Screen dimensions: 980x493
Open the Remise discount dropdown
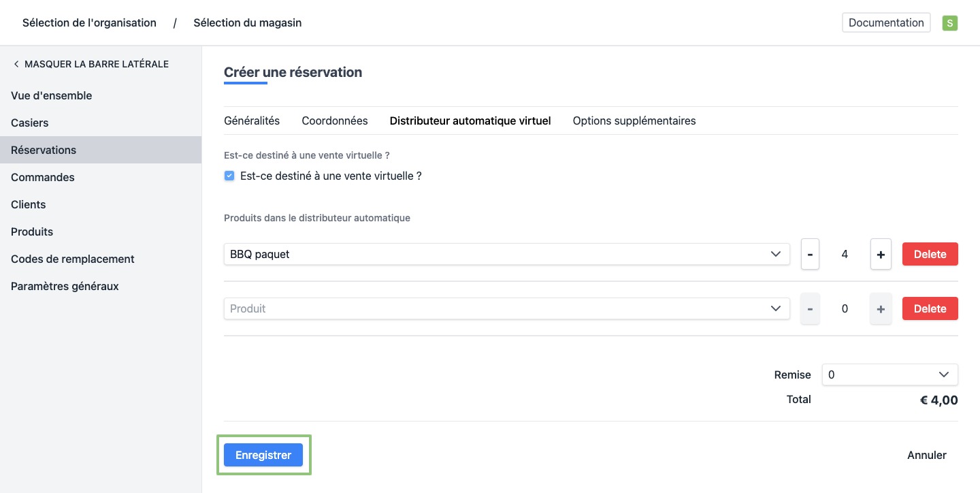click(889, 375)
